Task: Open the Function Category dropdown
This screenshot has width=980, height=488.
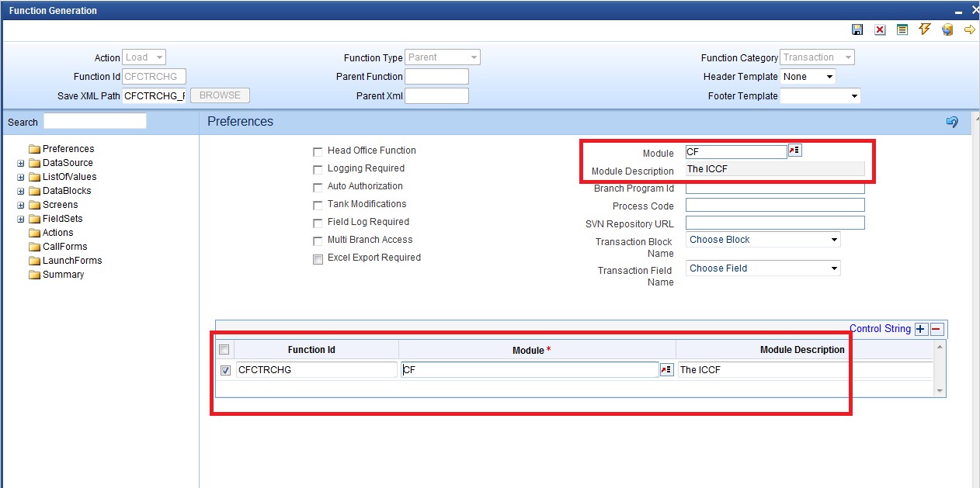Action: click(x=817, y=57)
